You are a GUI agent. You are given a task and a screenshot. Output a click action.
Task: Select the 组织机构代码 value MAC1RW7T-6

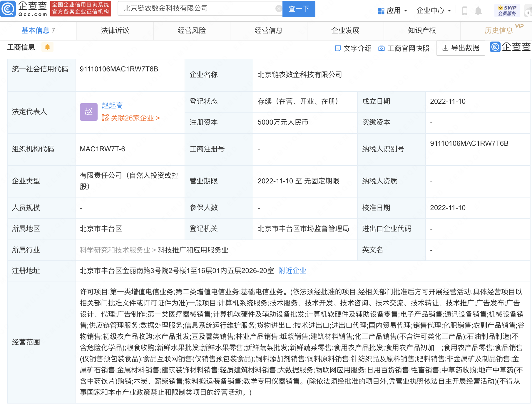(103, 149)
